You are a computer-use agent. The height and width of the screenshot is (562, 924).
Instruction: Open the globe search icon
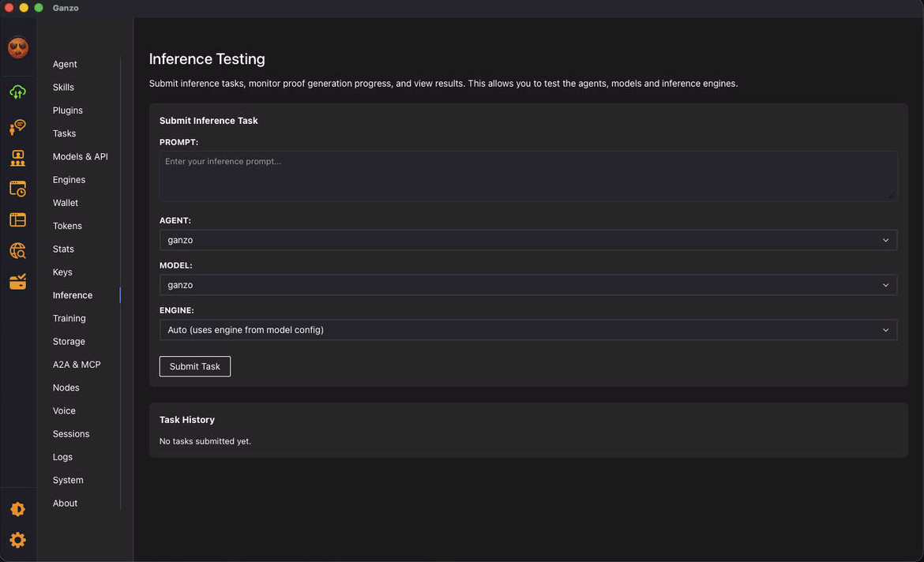(x=17, y=251)
